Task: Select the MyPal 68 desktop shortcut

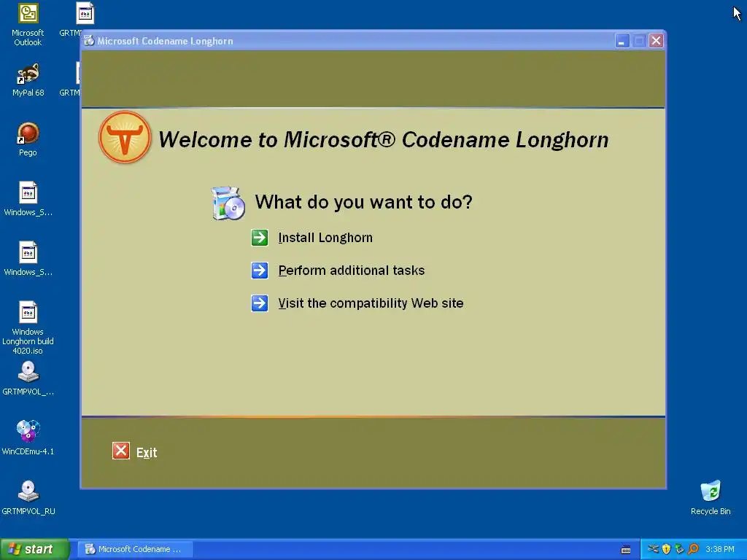Action: coord(28,80)
